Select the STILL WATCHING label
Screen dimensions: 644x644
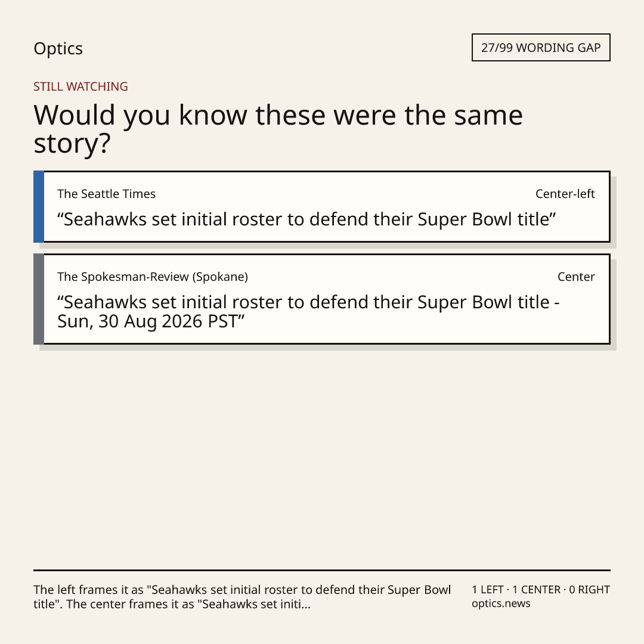pos(80,86)
